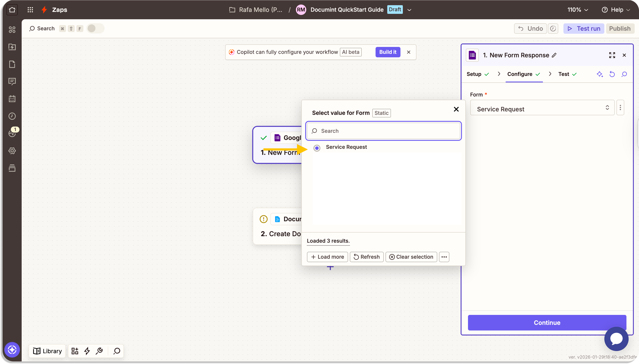This screenshot has height=364, width=639.
Task: Open Zap settings gear in left sidebar
Action: click(x=12, y=151)
